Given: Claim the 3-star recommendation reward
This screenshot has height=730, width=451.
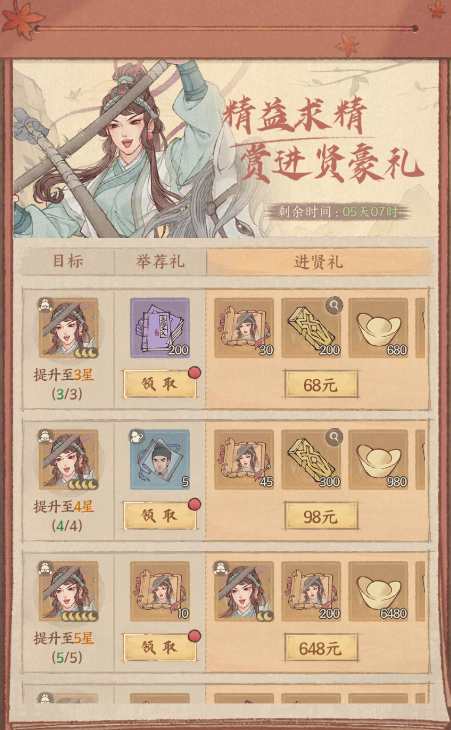Looking at the screenshot, I should (x=160, y=384).
